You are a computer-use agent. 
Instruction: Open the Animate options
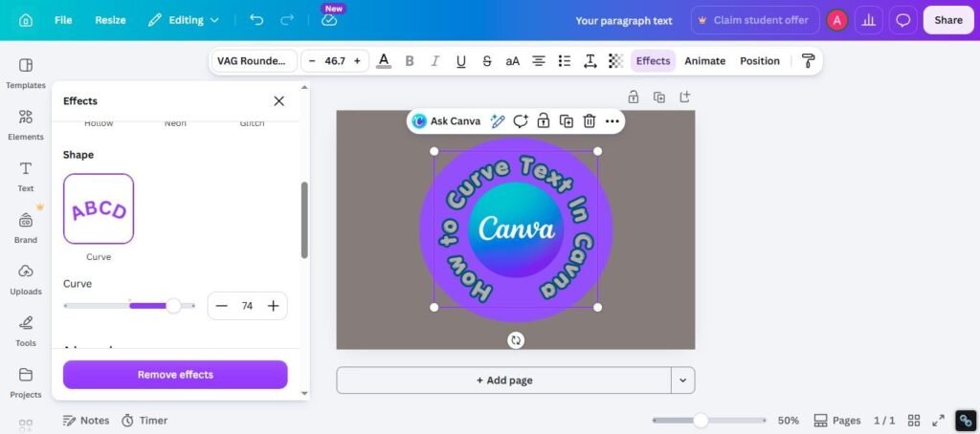click(x=705, y=60)
